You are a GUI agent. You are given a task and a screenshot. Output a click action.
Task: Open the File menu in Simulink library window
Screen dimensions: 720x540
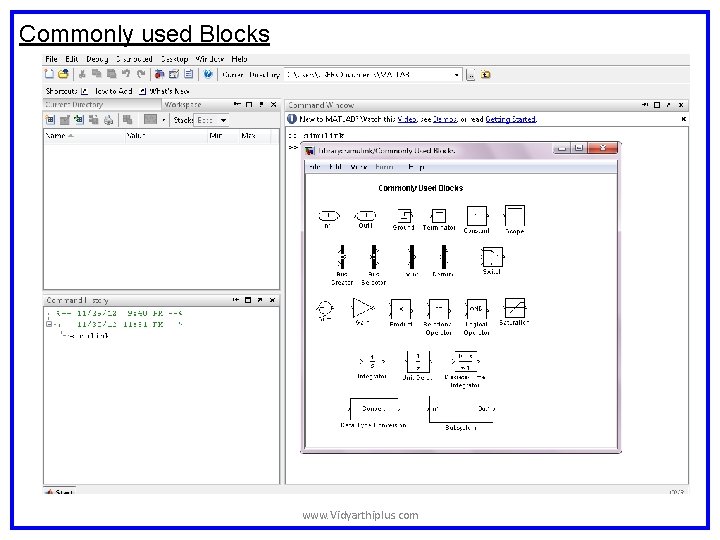tap(315, 167)
